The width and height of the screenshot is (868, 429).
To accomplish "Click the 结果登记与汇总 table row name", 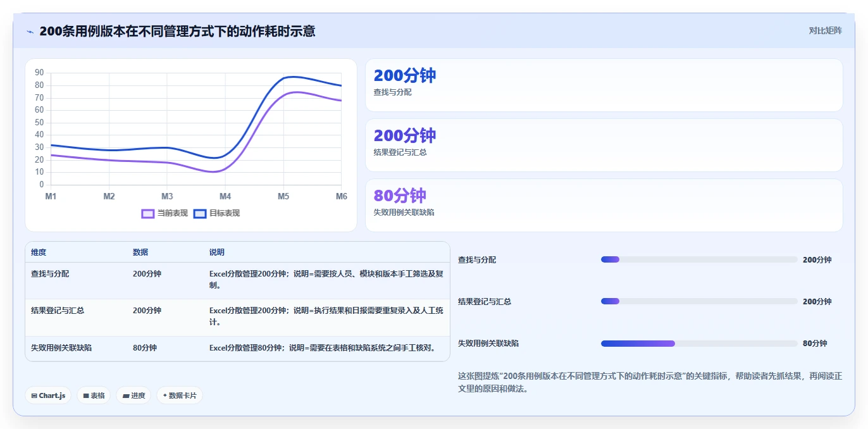I will (x=58, y=311).
